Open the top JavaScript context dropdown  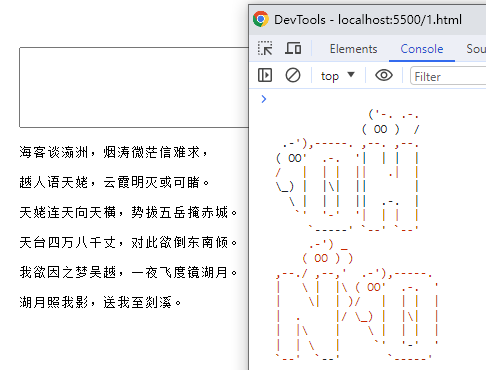(338, 76)
